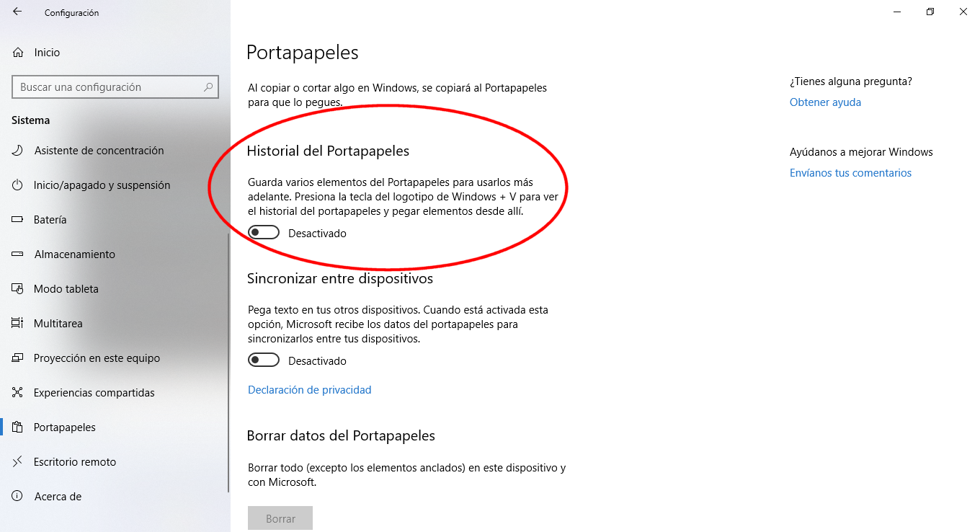
Task: Select the Asistente de concentración moon icon
Action: (x=18, y=151)
